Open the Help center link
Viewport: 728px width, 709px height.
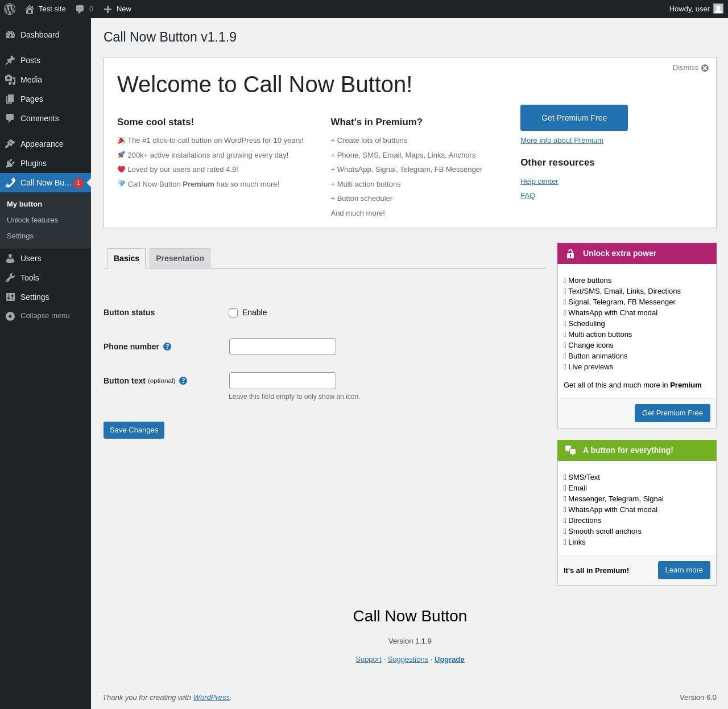pos(539,182)
